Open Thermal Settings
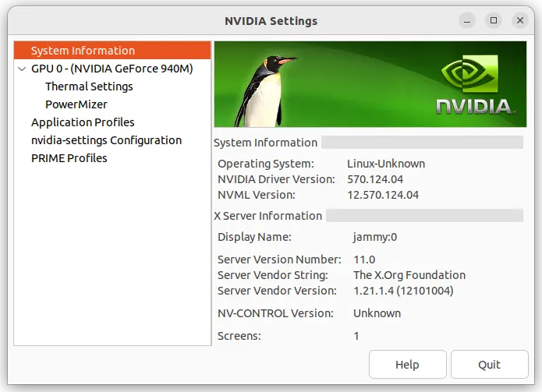Screen dimensions: 542x392 (x=89, y=87)
